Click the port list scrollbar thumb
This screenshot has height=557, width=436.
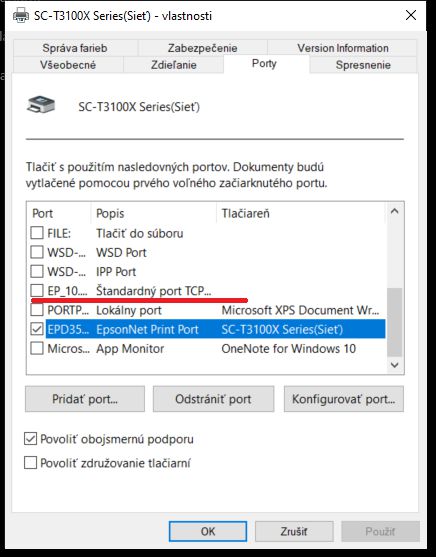[x=394, y=322]
